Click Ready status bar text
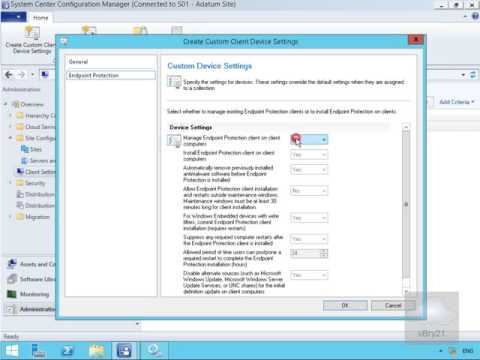Screen dimensions: 480x360 click(x=11, y=336)
